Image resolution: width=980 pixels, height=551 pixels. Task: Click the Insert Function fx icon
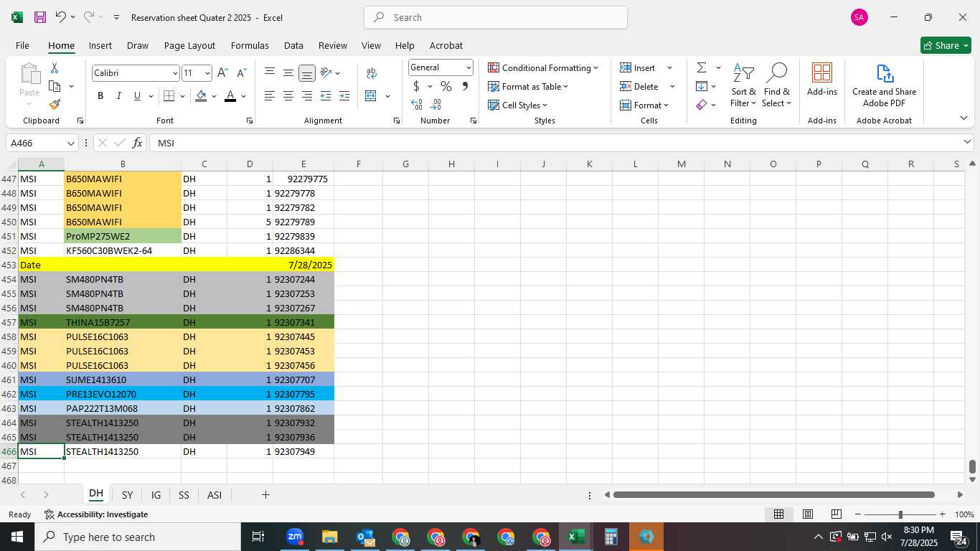coord(138,143)
